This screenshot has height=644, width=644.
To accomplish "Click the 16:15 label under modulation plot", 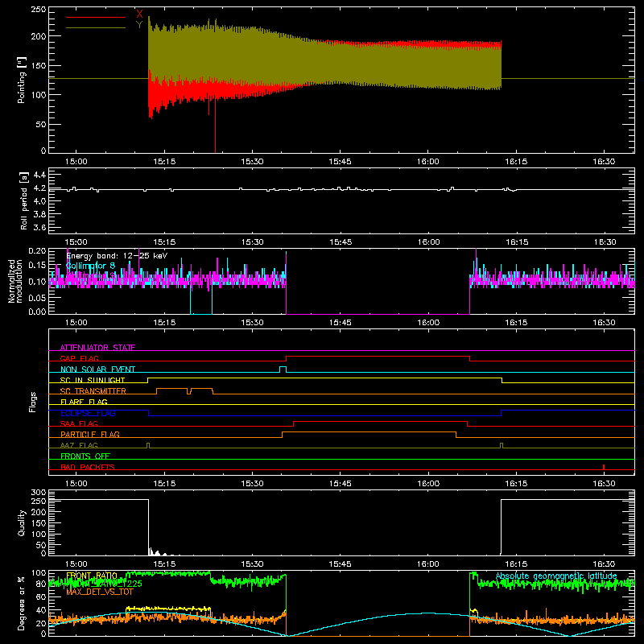I will pos(516,323).
